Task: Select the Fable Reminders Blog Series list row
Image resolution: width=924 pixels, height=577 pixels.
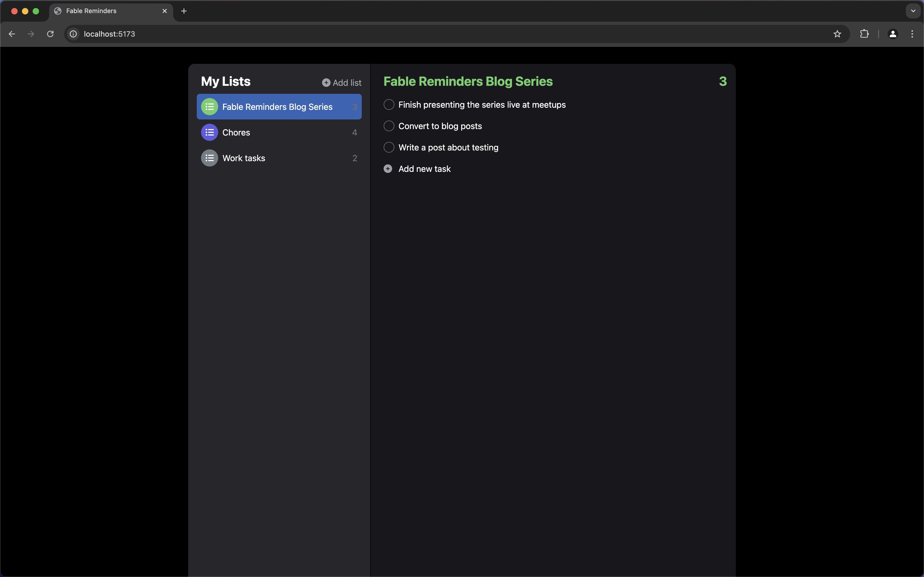Action: (279, 107)
